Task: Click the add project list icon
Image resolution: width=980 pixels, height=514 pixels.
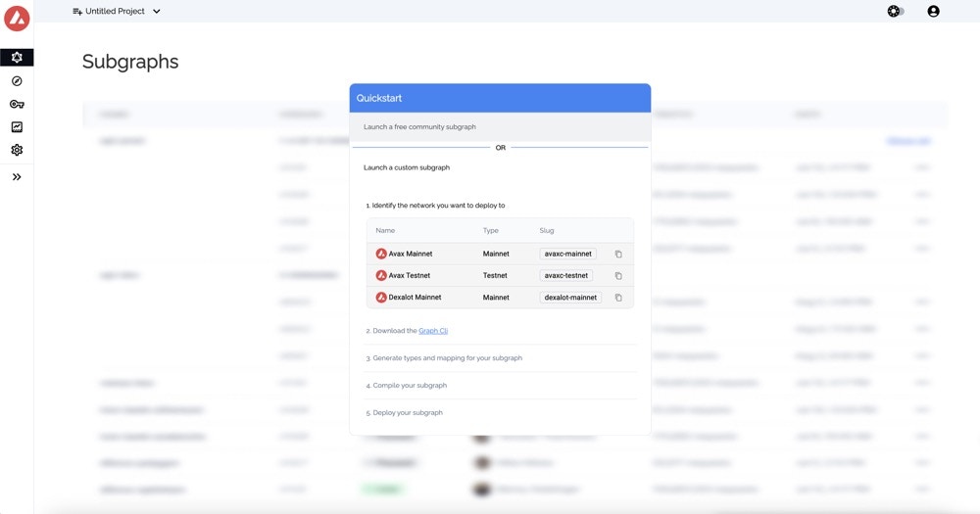Action: pyautogui.click(x=77, y=11)
